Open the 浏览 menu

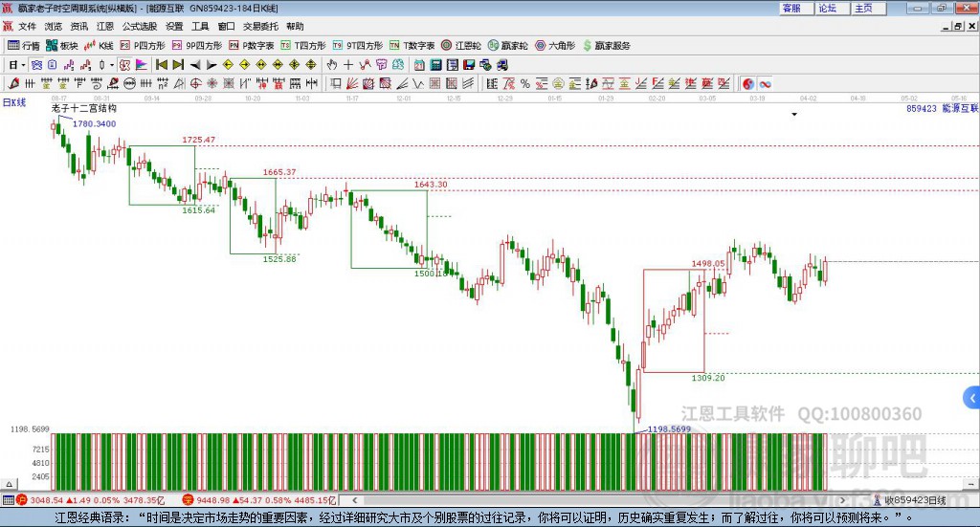pos(54,26)
